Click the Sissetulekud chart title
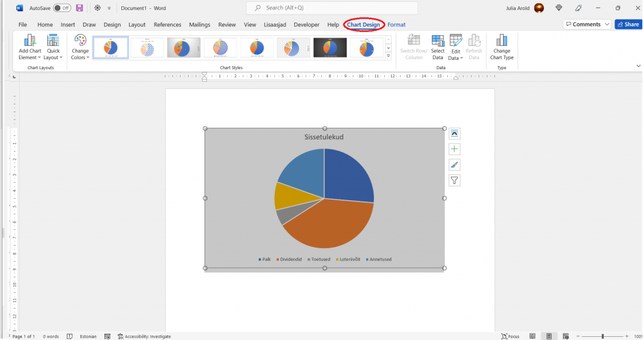 (324, 137)
